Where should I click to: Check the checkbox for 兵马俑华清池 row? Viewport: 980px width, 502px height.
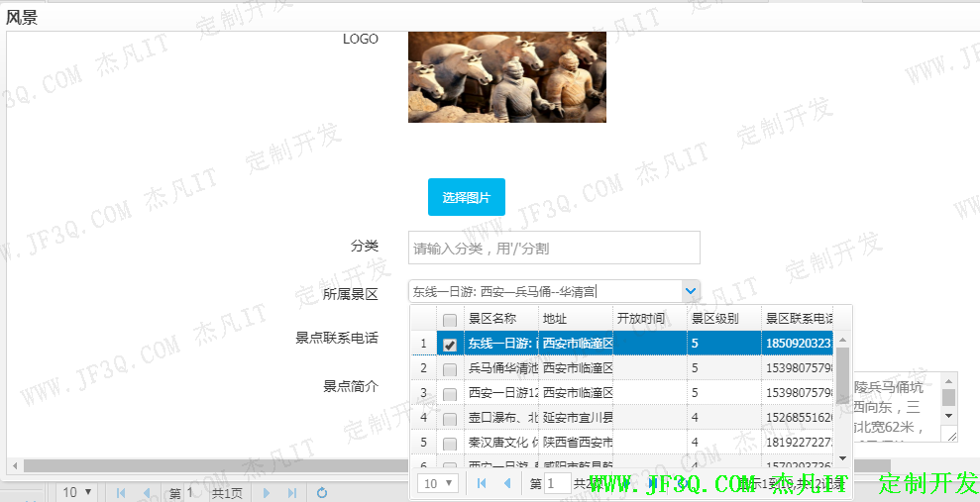pyautogui.click(x=450, y=368)
